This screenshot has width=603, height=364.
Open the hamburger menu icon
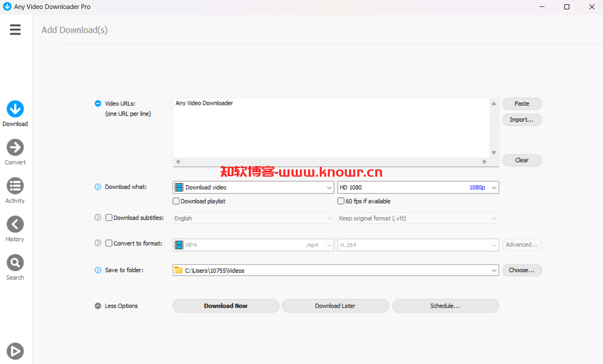click(x=15, y=29)
